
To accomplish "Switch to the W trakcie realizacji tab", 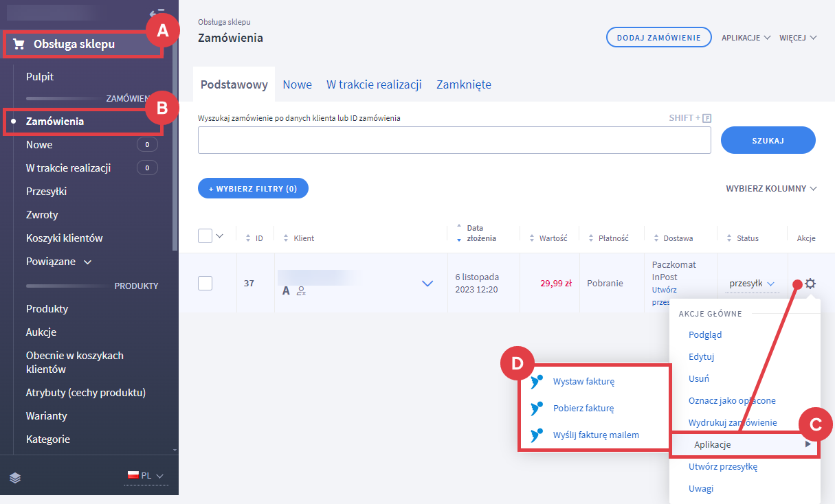I will [x=374, y=84].
